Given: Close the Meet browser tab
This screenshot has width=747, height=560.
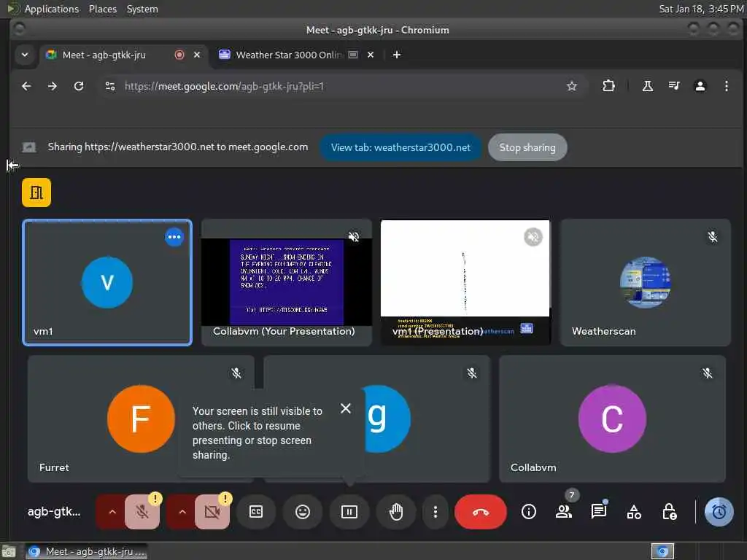Looking at the screenshot, I should (x=197, y=55).
